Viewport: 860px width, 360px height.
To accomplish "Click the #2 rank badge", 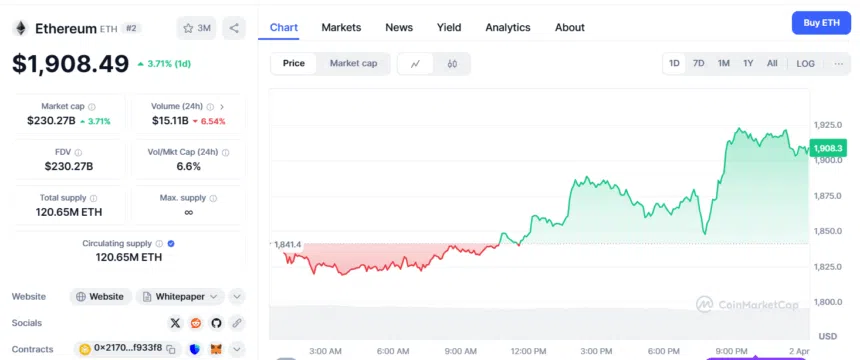I will [132, 28].
